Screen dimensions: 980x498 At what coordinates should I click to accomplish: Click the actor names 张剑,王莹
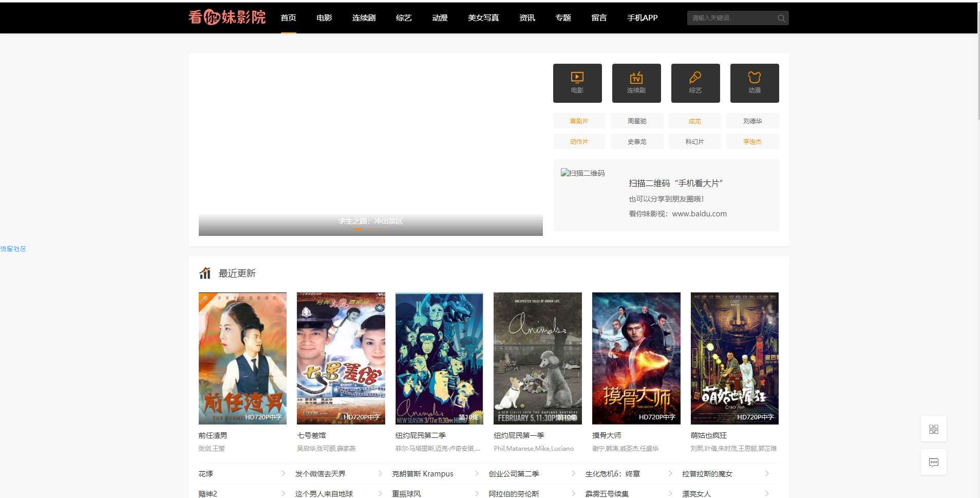(212, 449)
